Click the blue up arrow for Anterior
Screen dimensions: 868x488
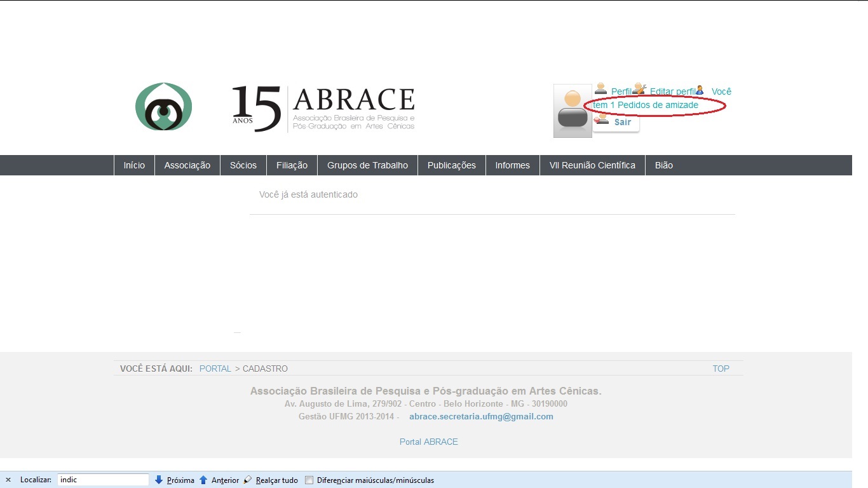203,480
